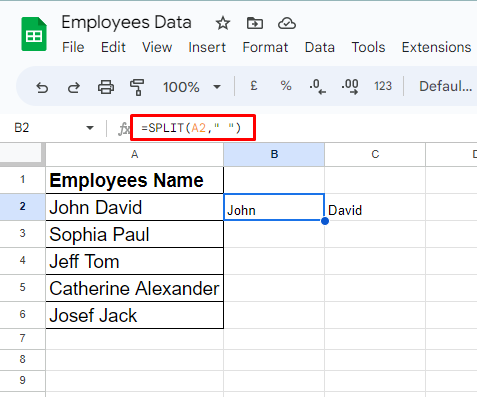Open the 123 more formats dropdown
Image resolution: width=477 pixels, height=397 pixels.
click(383, 86)
